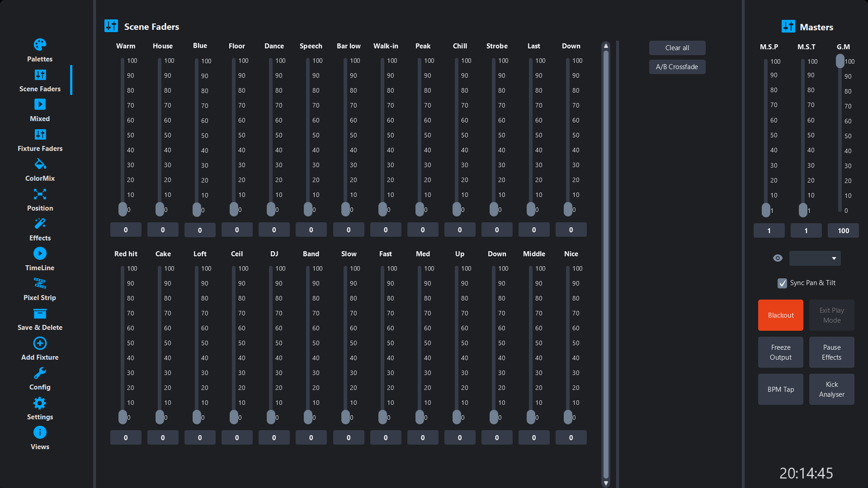Click the Warm scene fader handle

(x=123, y=209)
